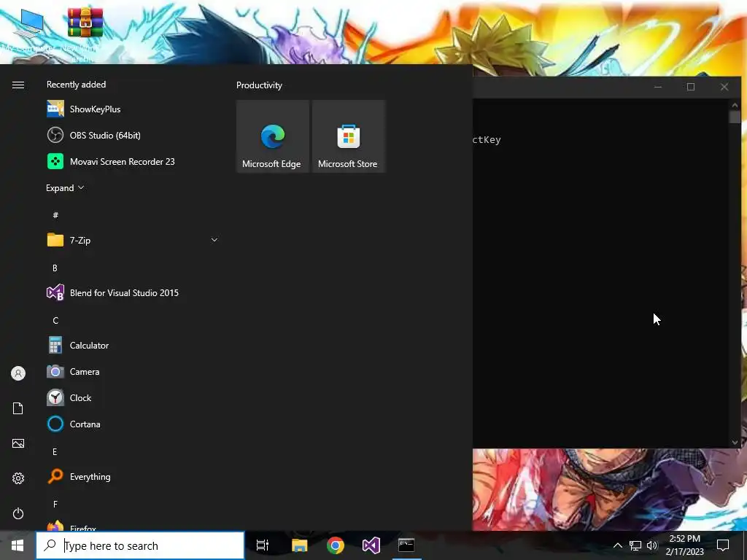This screenshot has height=560, width=747.
Task: Open Visual Studio from taskbar
Action: 371,545
